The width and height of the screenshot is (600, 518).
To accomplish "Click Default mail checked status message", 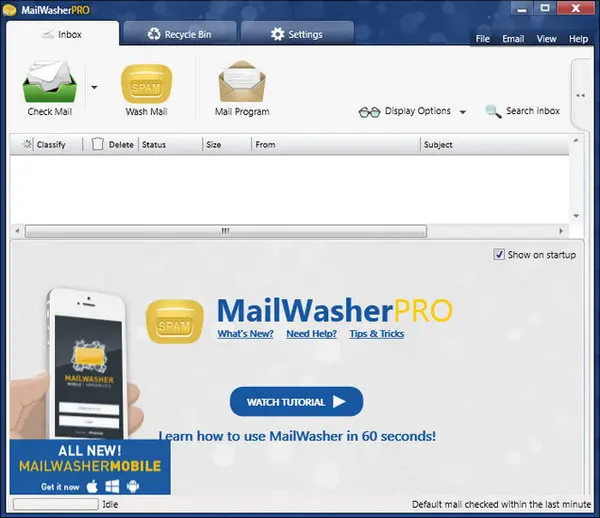I will pyautogui.click(x=501, y=505).
